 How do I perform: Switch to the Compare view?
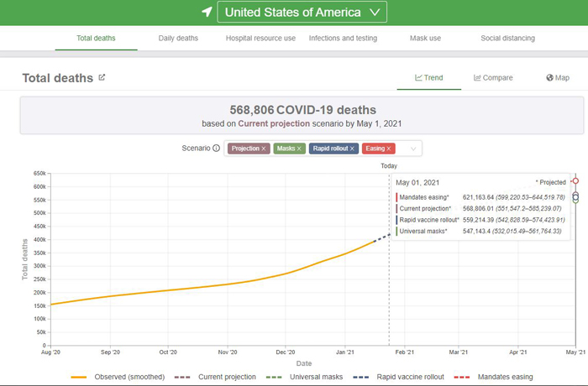(493, 78)
